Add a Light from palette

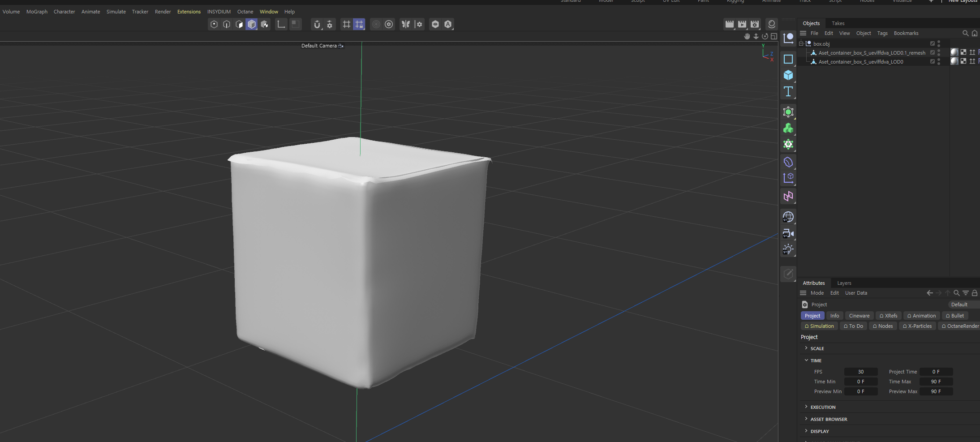click(x=788, y=249)
